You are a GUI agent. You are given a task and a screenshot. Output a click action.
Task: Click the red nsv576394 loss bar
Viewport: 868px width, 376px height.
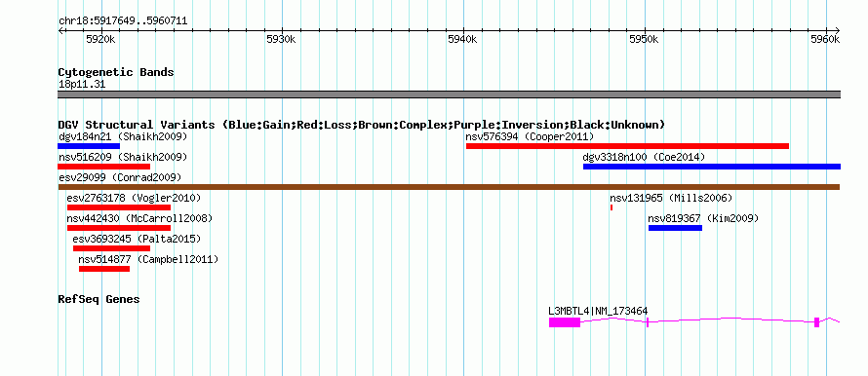click(627, 146)
